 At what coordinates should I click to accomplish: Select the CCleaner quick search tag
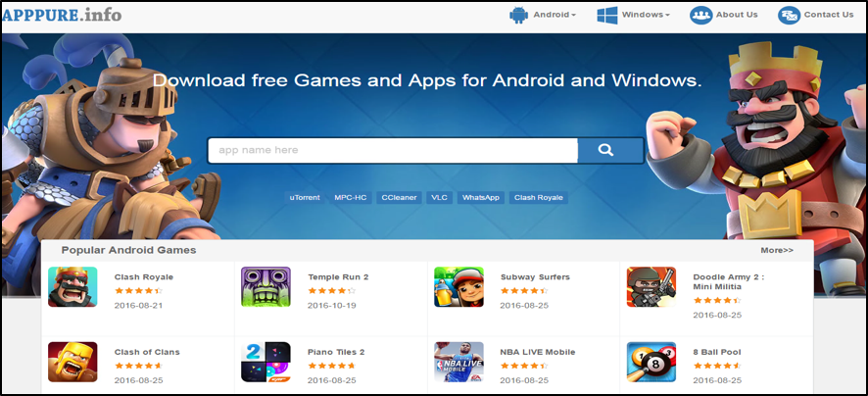coord(399,198)
